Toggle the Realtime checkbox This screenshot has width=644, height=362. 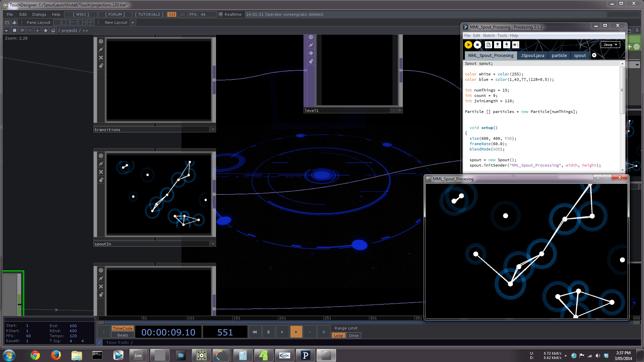pyautogui.click(x=220, y=14)
